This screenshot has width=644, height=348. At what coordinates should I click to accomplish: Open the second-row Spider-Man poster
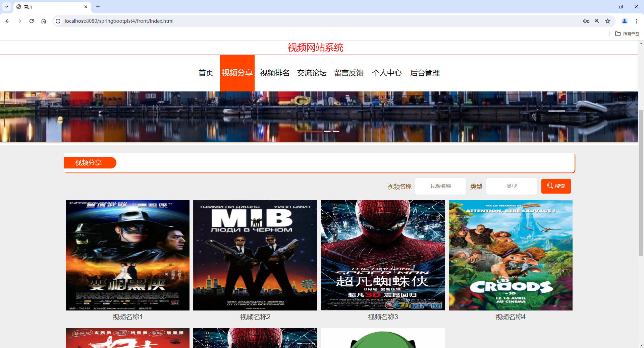click(x=255, y=338)
